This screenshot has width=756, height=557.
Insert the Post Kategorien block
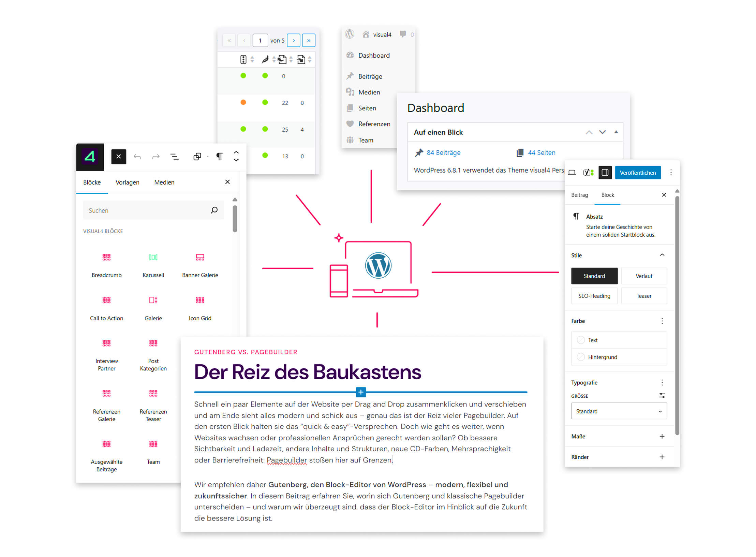coord(153,355)
